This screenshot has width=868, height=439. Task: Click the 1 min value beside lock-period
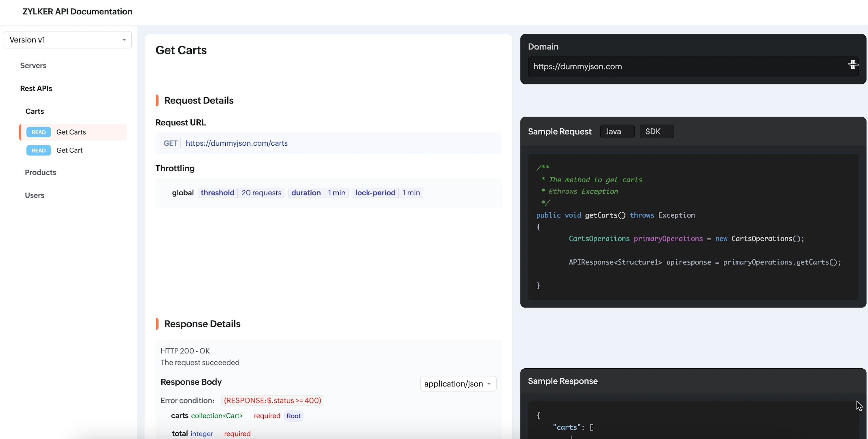tap(411, 192)
